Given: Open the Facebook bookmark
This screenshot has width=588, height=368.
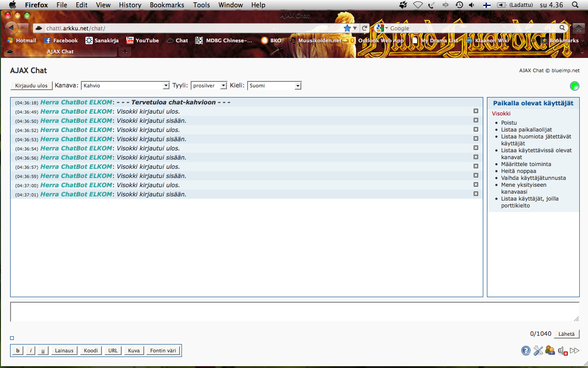Looking at the screenshot, I should (61, 40).
